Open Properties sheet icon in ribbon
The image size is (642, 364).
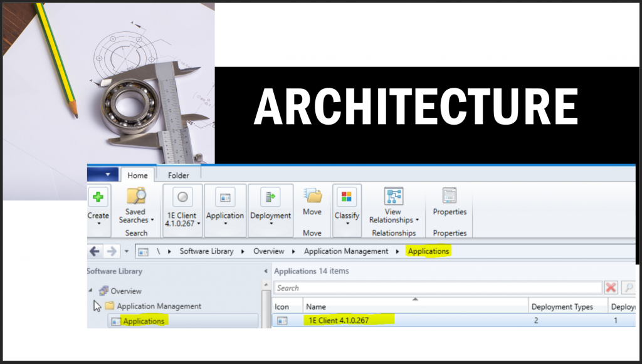coord(449,195)
